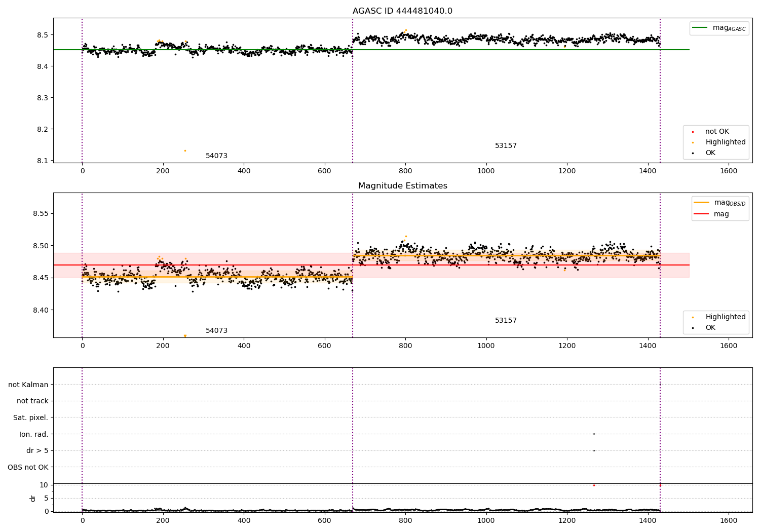Click the 1200 x-tick of the bottom plot

[567, 520]
